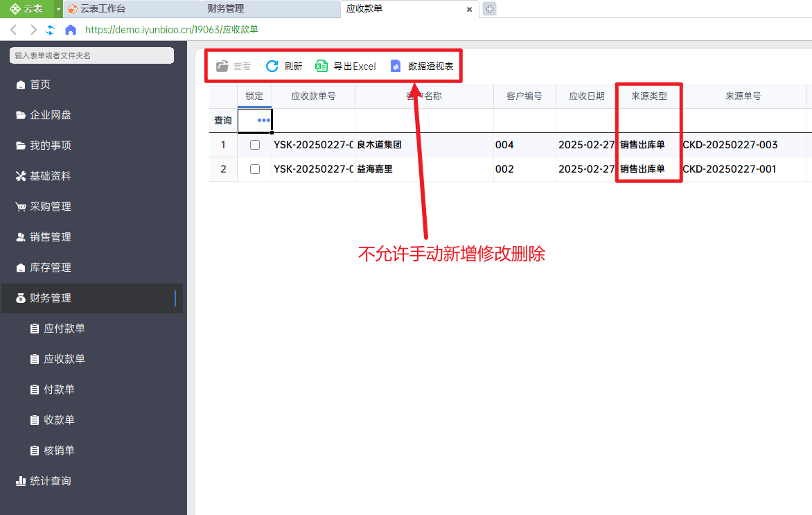Expand 基础资料 in the sidebar
The height and width of the screenshot is (515, 812).
tap(92, 176)
